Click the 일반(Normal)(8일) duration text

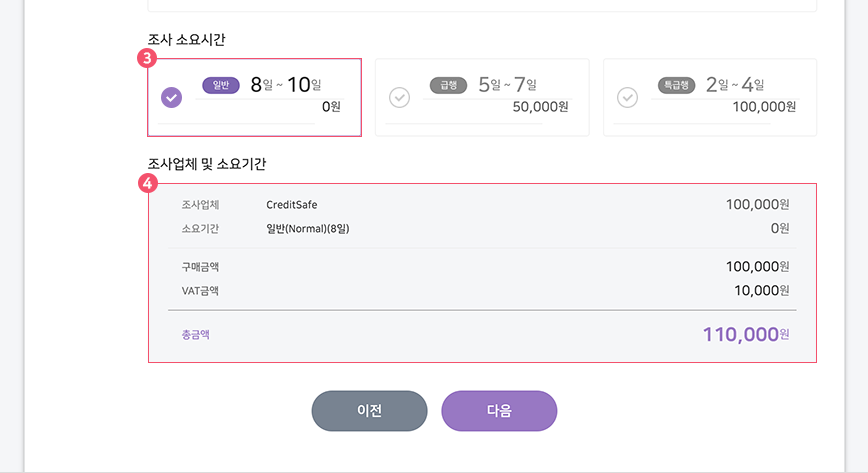click(x=308, y=229)
